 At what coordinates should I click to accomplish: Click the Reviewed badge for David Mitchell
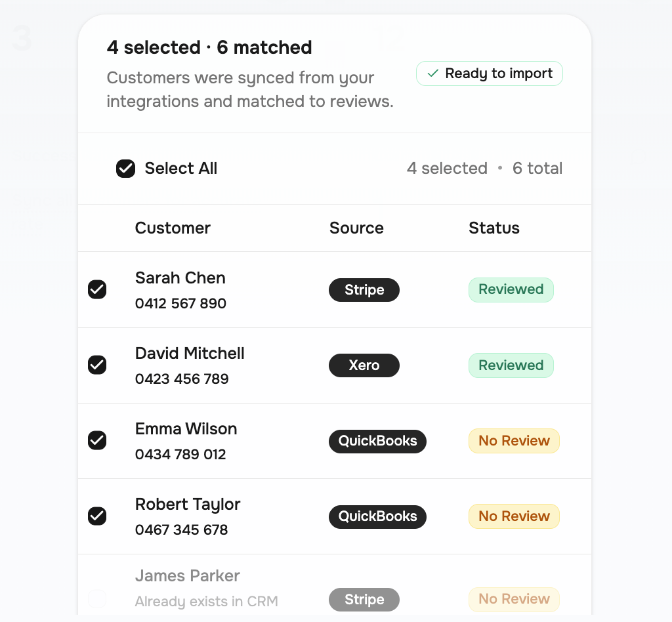[511, 365]
